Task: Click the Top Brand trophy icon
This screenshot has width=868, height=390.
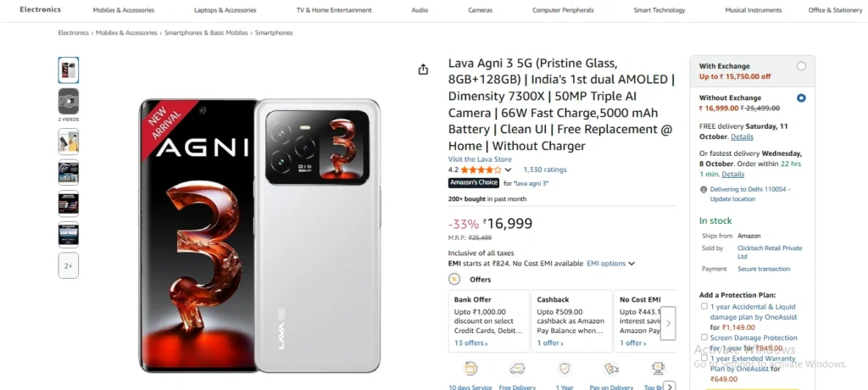Action: point(657,369)
